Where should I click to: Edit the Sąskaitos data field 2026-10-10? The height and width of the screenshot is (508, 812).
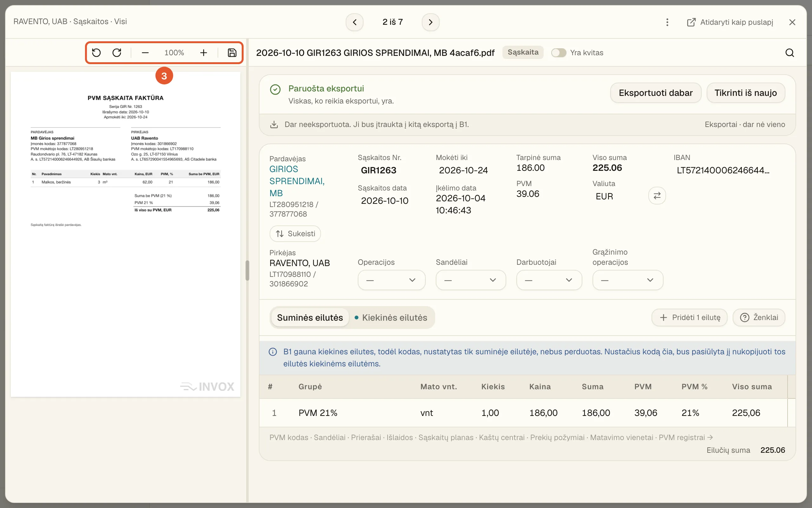[x=384, y=201]
